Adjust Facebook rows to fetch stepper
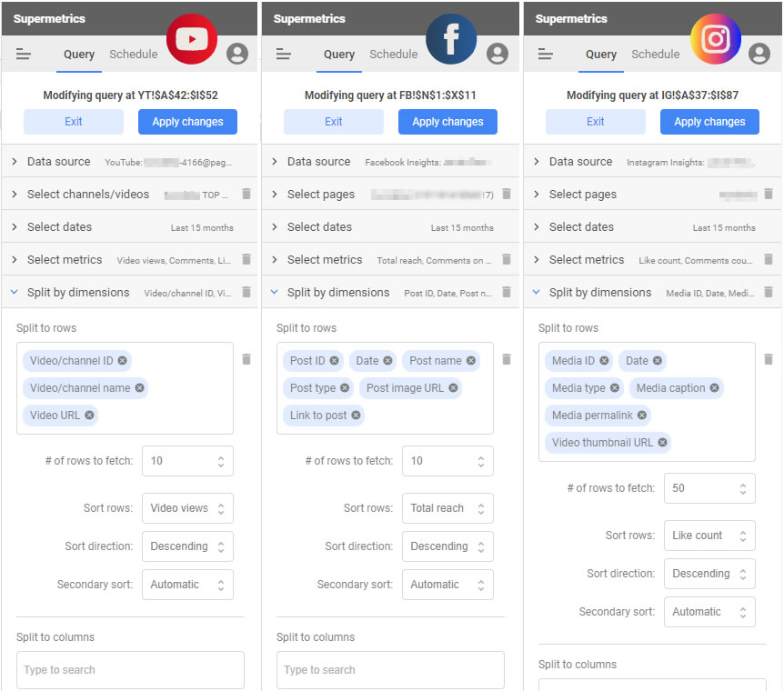784x691 pixels. click(x=481, y=461)
